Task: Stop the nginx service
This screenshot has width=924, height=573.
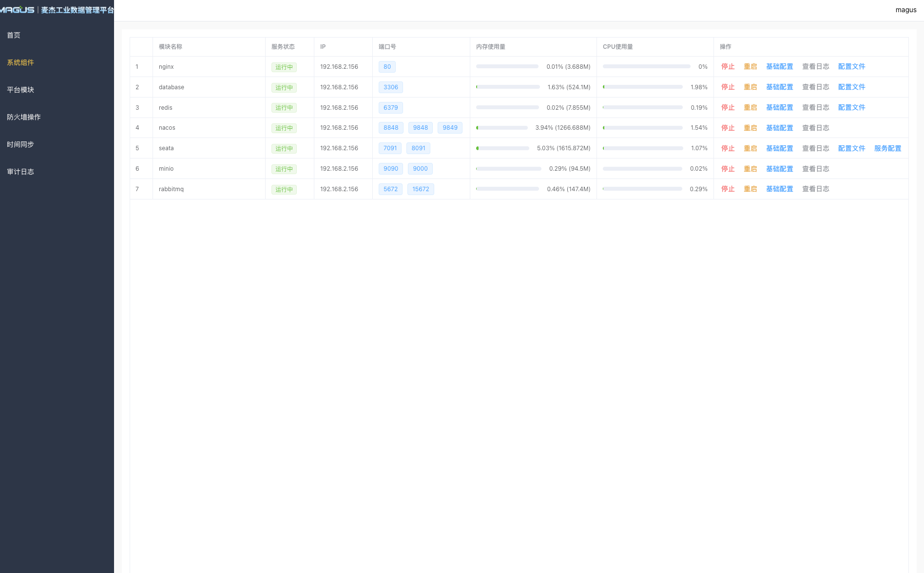Action: point(728,67)
